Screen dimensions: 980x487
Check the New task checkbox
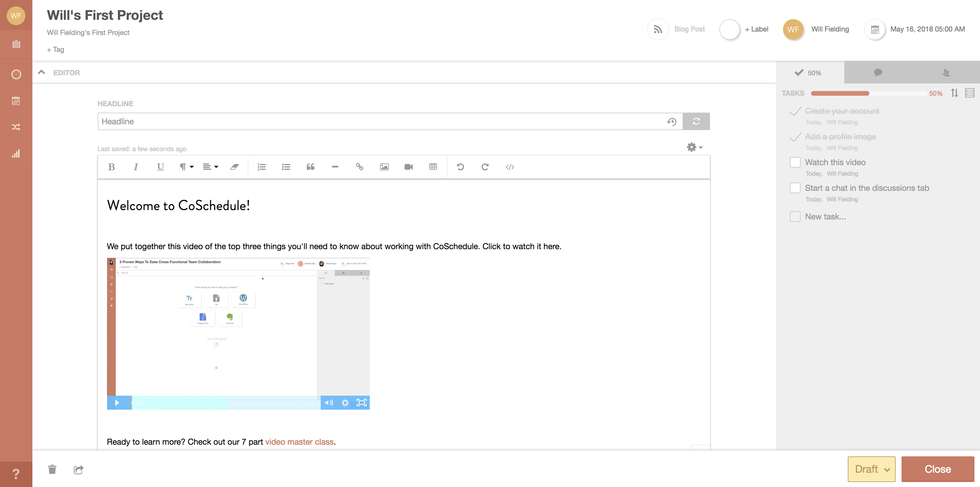795,217
